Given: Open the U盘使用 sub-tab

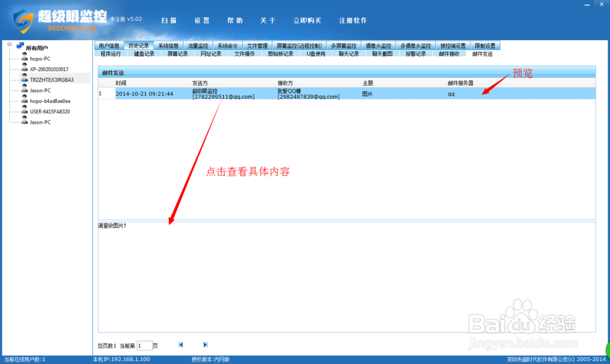Looking at the screenshot, I should pos(316,54).
